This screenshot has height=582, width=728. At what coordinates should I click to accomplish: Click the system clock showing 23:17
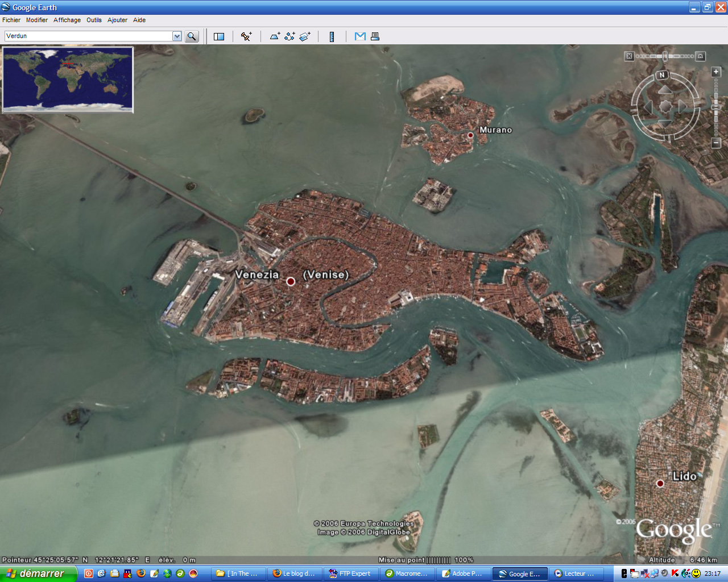(x=713, y=573)
